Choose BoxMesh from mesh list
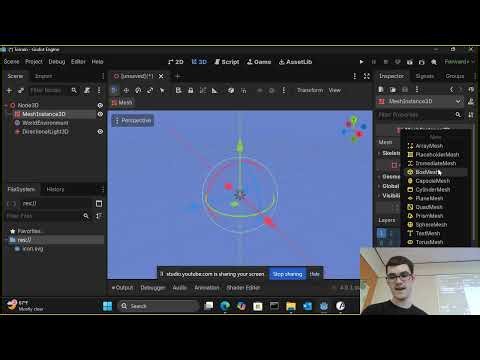This screenshot has width=480, height=360. 437,172
